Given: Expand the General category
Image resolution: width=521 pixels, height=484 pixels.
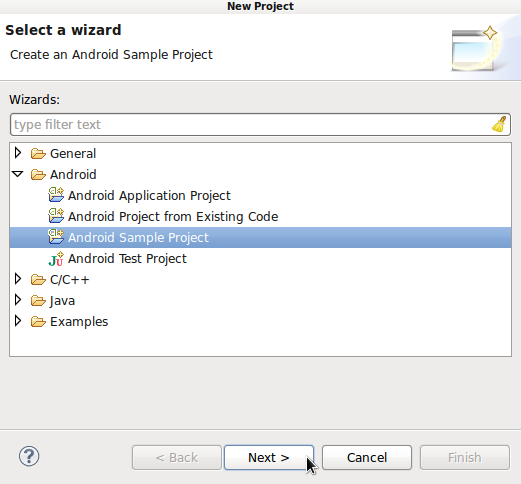Looking at the screenshot, I should click(18, 153).
